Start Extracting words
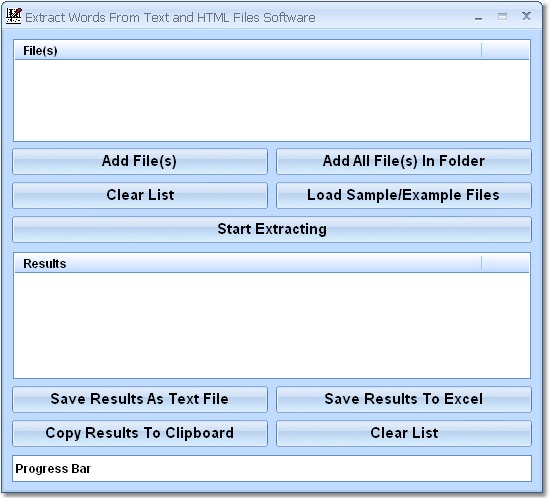This screenshot has height=500, width=550. click(272, 229)
